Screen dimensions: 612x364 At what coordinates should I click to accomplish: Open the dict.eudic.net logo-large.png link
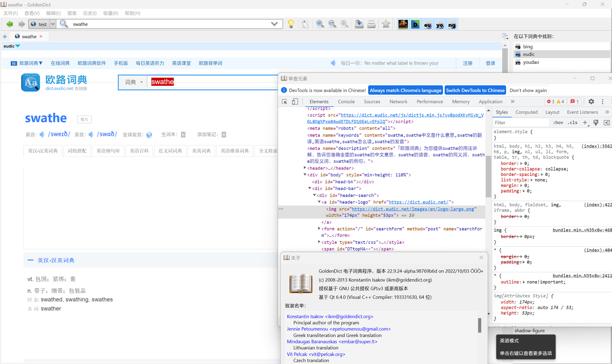tap(413, 209)
